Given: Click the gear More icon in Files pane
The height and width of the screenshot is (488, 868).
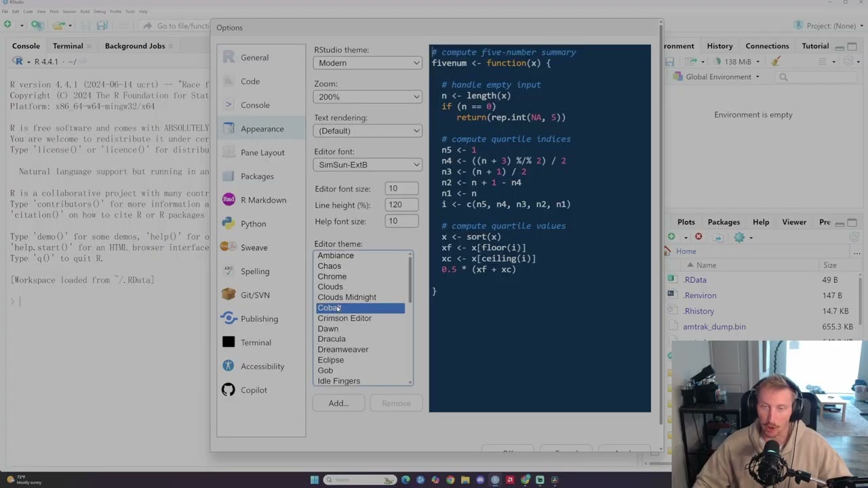Looking at the screenshot, I should (x=739, y=237).
